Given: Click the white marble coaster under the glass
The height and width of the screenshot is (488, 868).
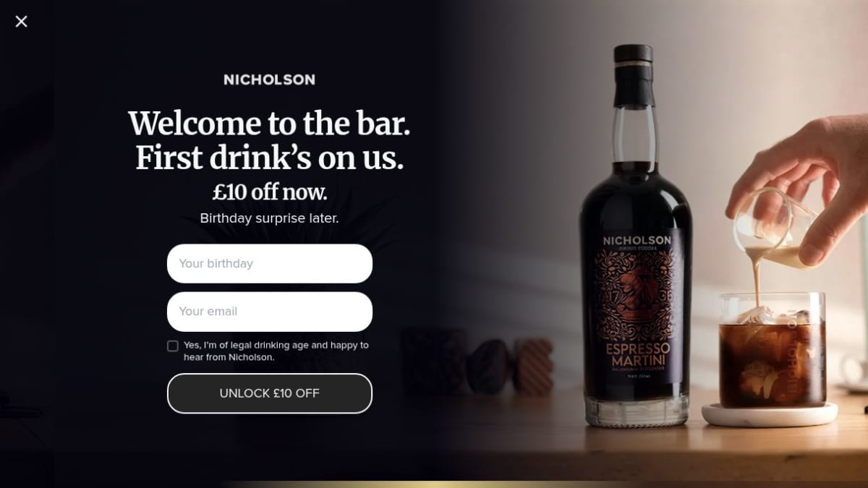Looking at the screenshot, I should 770,415.
